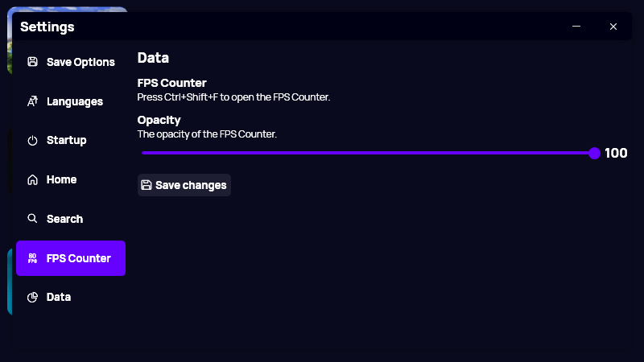Click the Search magnifier icon
Image resolution: width=644 pixels, height=362 pixels.
point(32,218)
